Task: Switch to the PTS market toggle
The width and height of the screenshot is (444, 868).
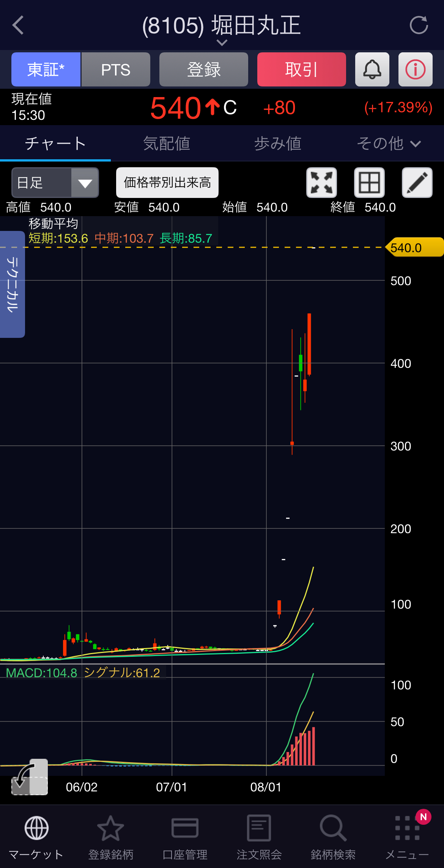Action: (x=116, y=69)
